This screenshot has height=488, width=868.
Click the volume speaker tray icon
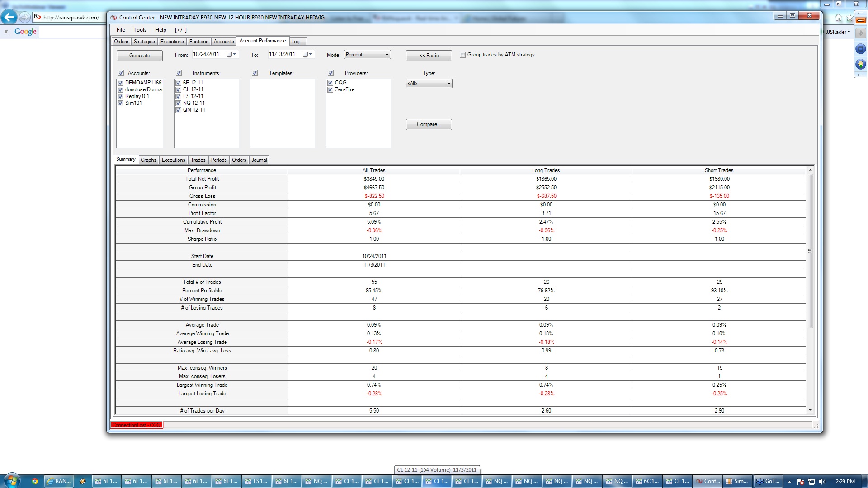(822, 482)
